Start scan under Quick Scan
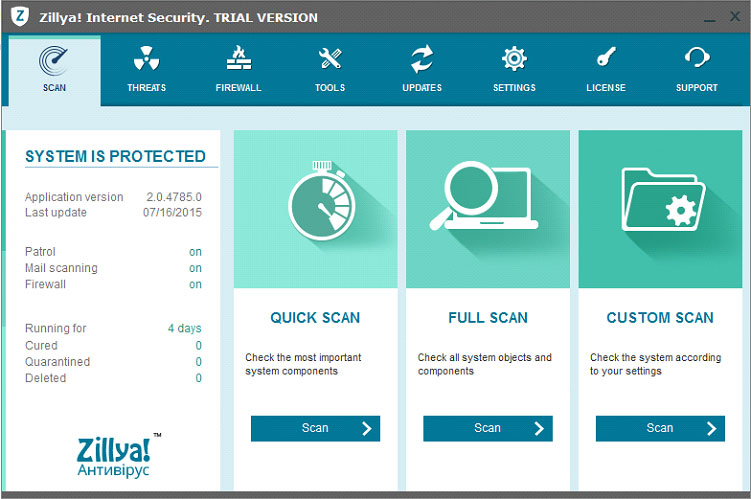 [x=316, y=429]
